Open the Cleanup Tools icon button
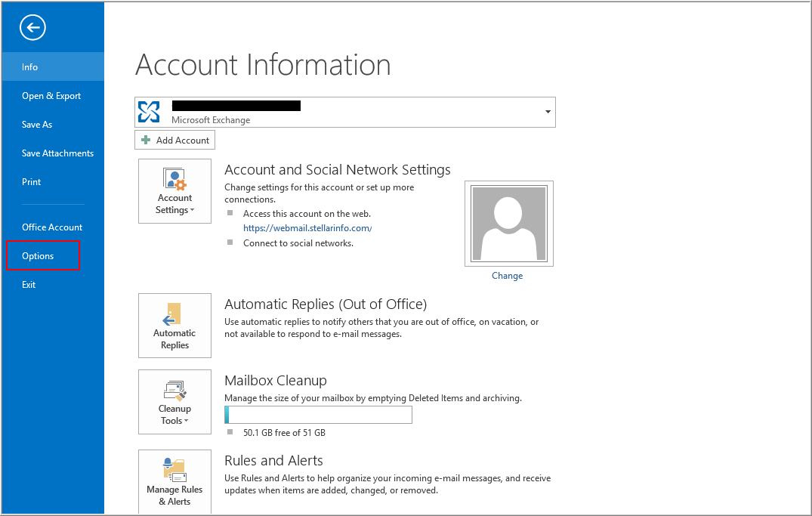The height and width of the screenshot is (516, 812). point(174,390)
